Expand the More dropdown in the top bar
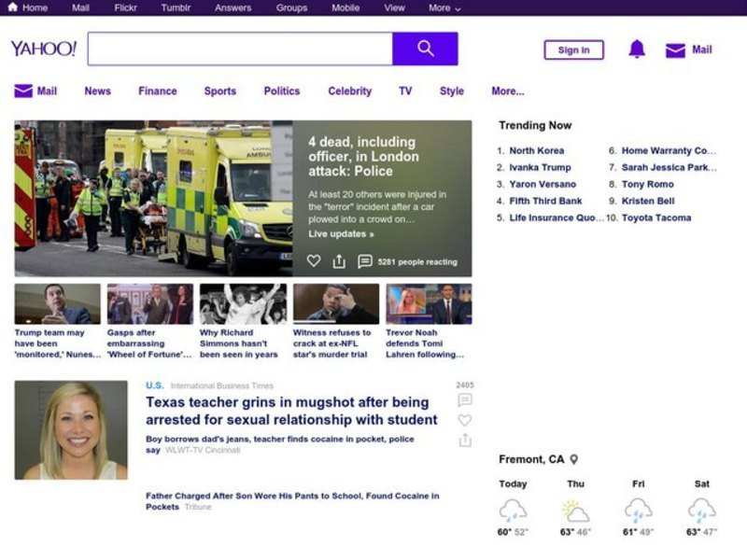747x560 pixels. point(444,7)
